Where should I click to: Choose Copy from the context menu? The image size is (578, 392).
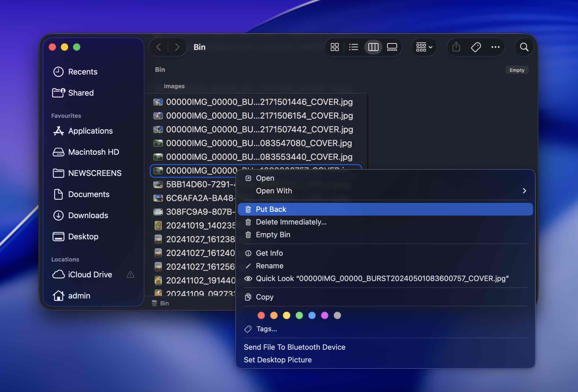tap(385, 297)
